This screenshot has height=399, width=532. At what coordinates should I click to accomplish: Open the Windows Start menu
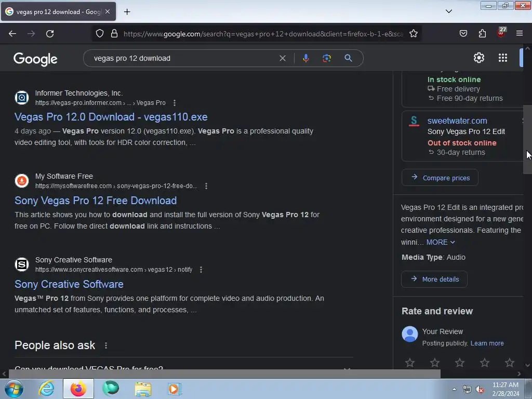[14, 389]
